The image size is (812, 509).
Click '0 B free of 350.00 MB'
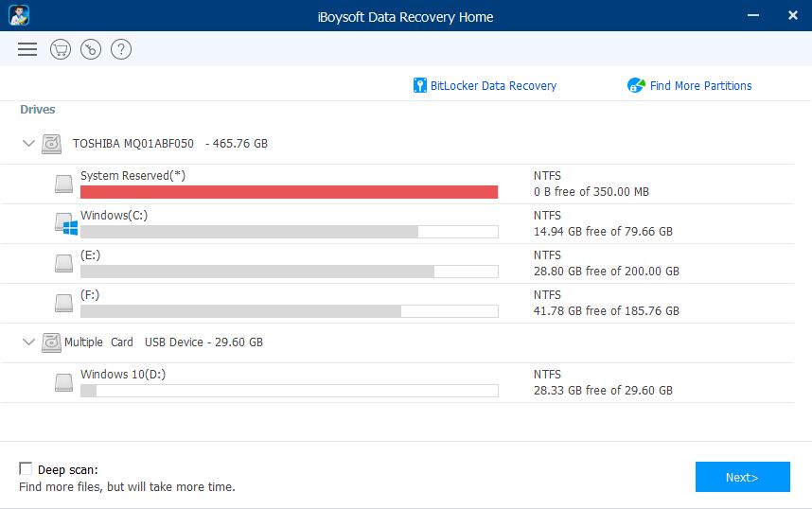pyautogui.click(x=591, y=192)
